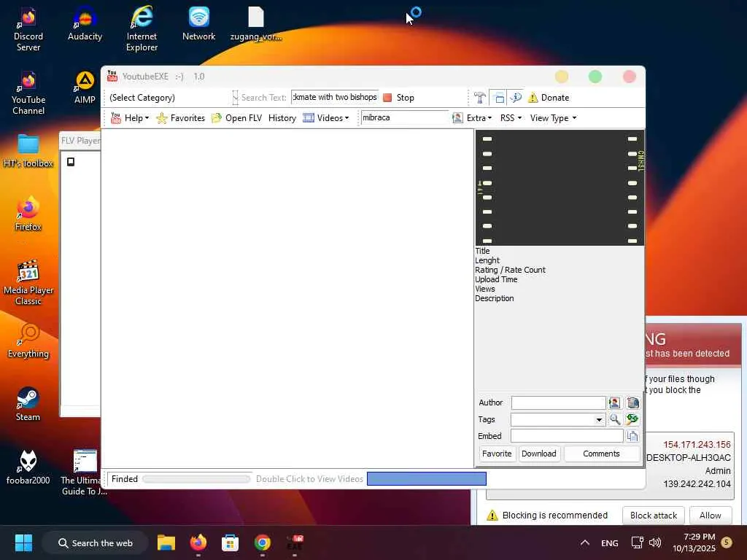Click the red Stop search icon

[387, 98]
